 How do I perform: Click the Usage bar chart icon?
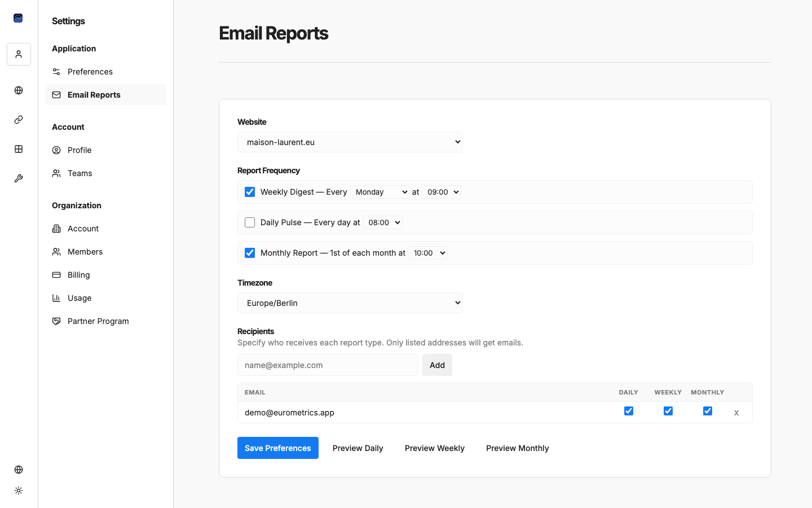coord(56,298)
